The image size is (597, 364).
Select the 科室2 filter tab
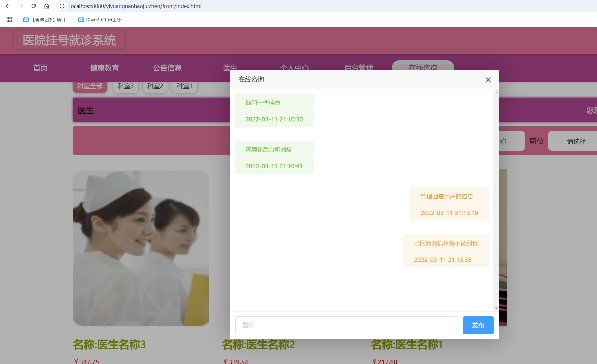[155, 87]
